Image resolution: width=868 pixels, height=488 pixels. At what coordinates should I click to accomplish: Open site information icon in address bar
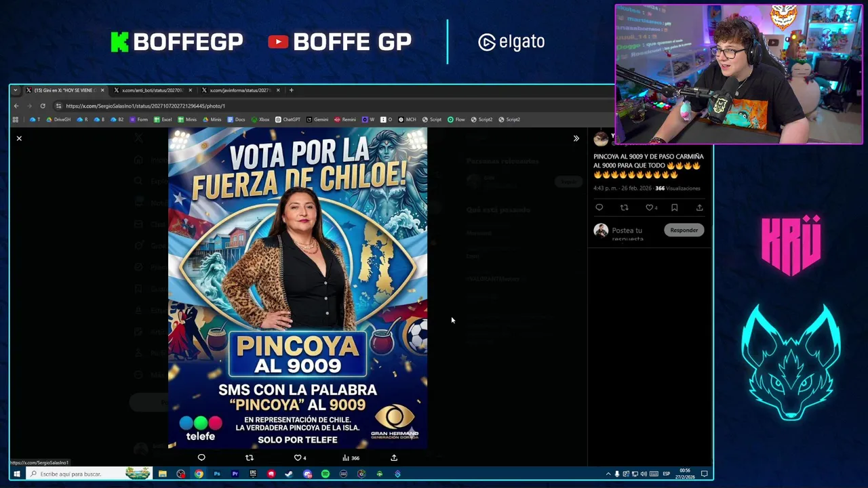coord(58,106)
